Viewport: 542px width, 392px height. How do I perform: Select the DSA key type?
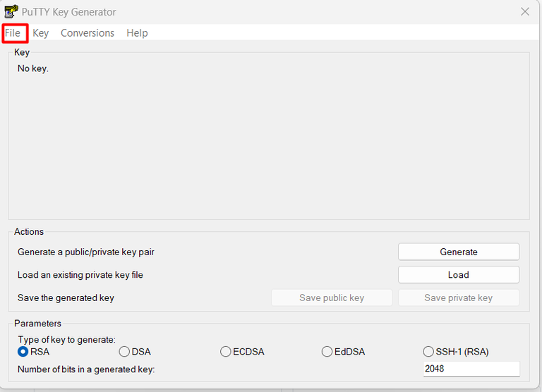[x=124, y=352]
